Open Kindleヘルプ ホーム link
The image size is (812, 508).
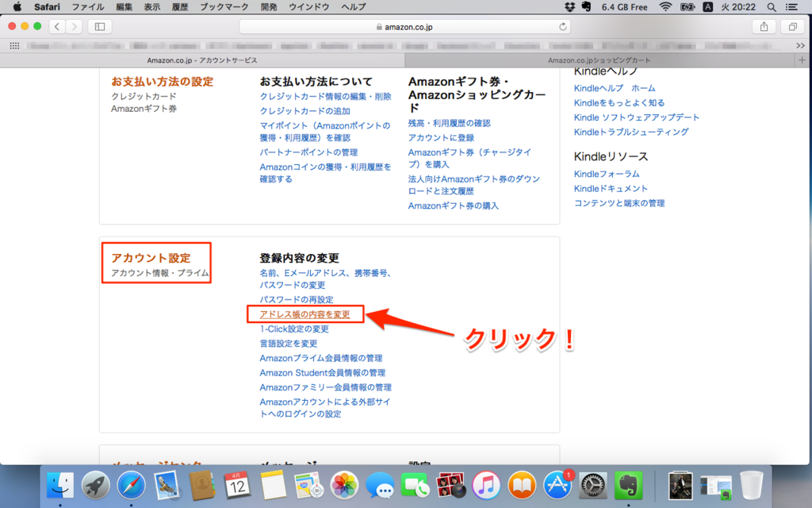(615, 88)
